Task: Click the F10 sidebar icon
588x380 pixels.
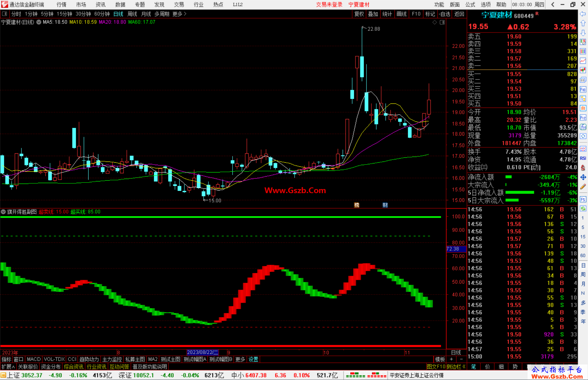Action: click(583, 89)
